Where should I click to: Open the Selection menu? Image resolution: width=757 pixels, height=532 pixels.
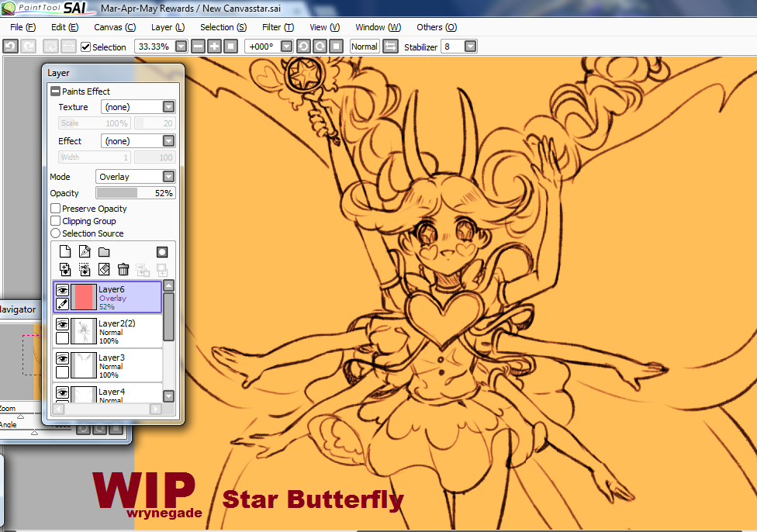(x=223, y=27)
